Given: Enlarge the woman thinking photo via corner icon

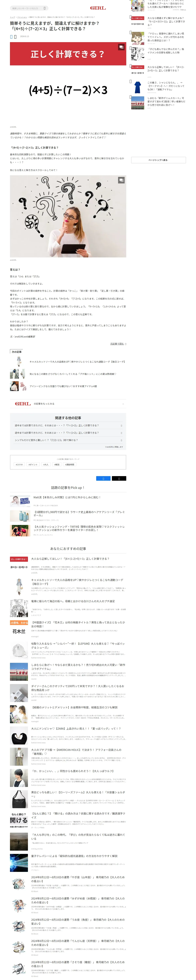Looking at the screenshot, I should 121,180.
